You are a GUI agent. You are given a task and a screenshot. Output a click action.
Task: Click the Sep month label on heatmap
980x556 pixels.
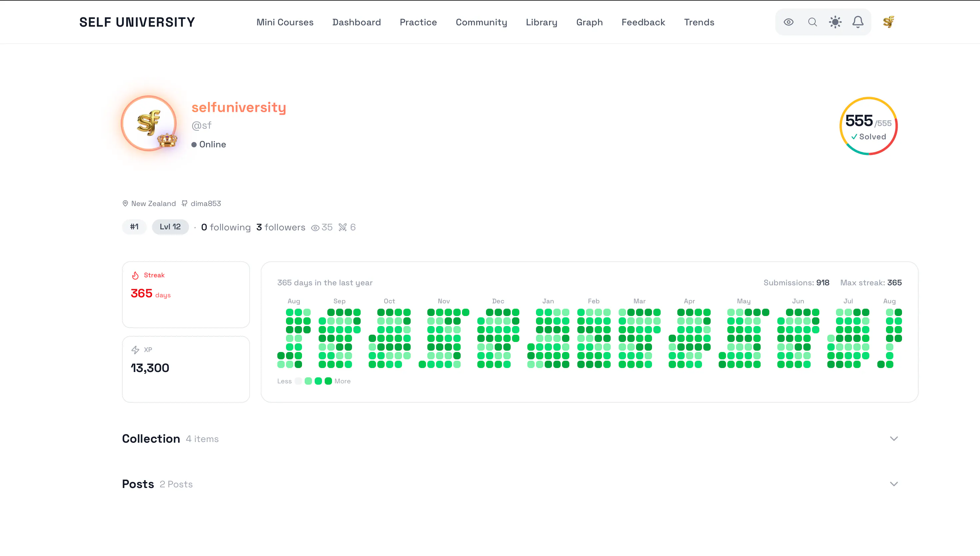coord(339,301)
